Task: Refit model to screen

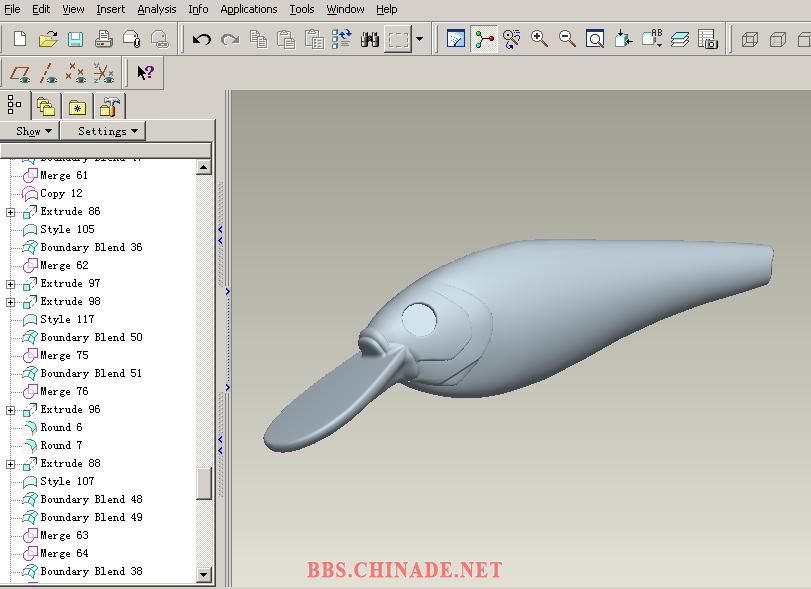Action: tap(595, 39)
